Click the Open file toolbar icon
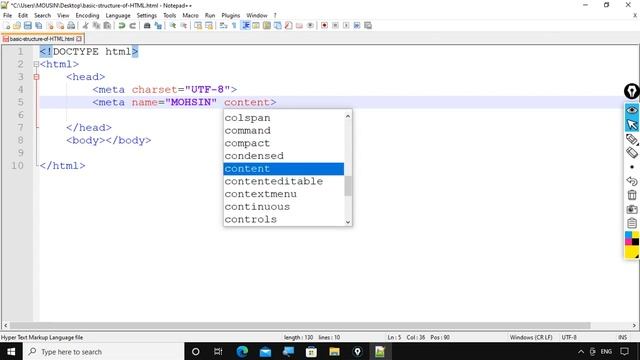The height and width of the screenshot is (360, 640). pos(17,25)
